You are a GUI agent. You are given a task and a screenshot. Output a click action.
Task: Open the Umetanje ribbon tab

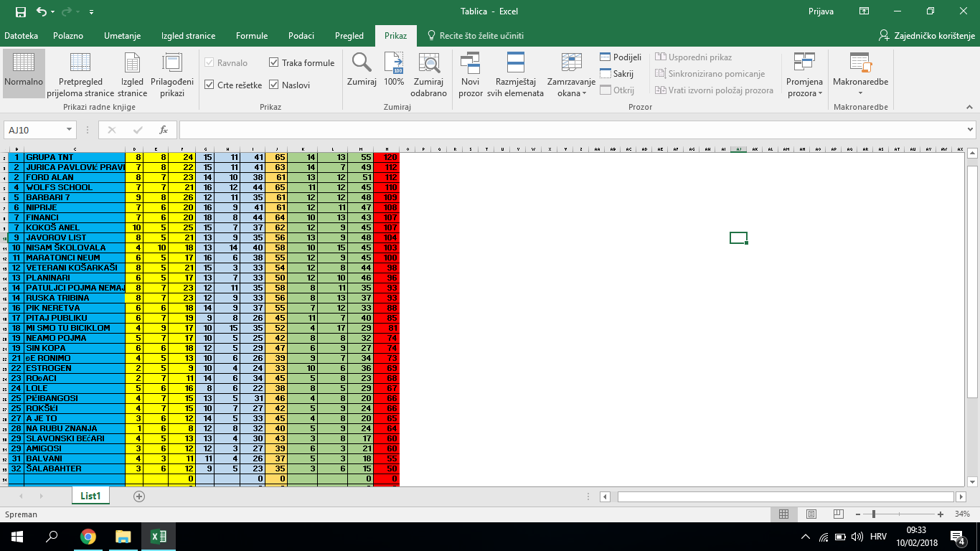point(122,36)
